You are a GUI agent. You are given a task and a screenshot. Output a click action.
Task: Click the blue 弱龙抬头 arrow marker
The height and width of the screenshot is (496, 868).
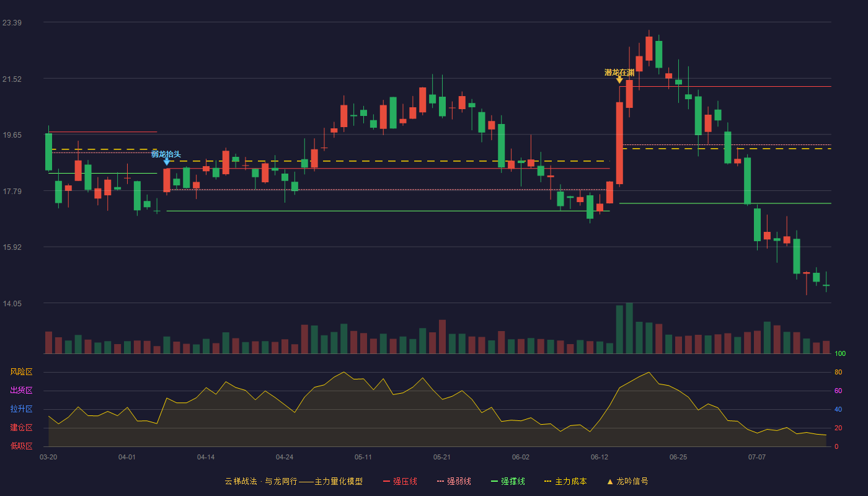point(166,162)
